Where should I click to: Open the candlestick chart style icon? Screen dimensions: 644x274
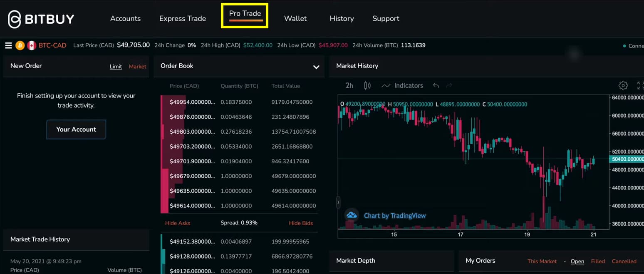[x=367, y=85]
